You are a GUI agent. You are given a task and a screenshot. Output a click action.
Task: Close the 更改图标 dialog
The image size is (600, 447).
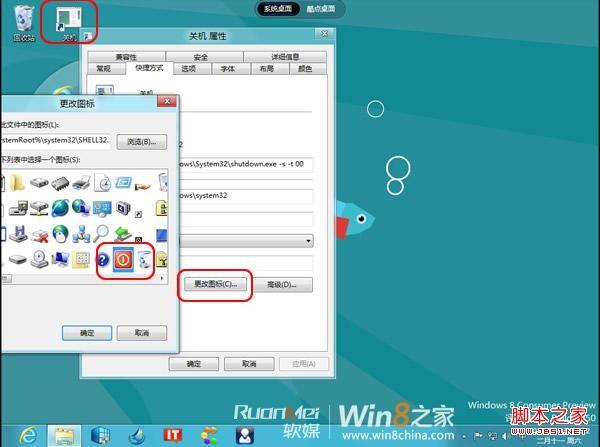point(167,101)
